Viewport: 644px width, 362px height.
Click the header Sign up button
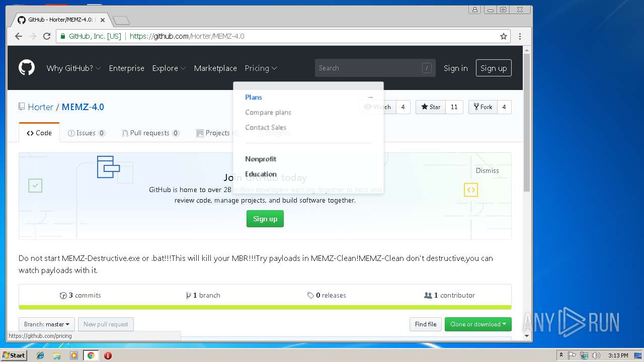[494, 68]
